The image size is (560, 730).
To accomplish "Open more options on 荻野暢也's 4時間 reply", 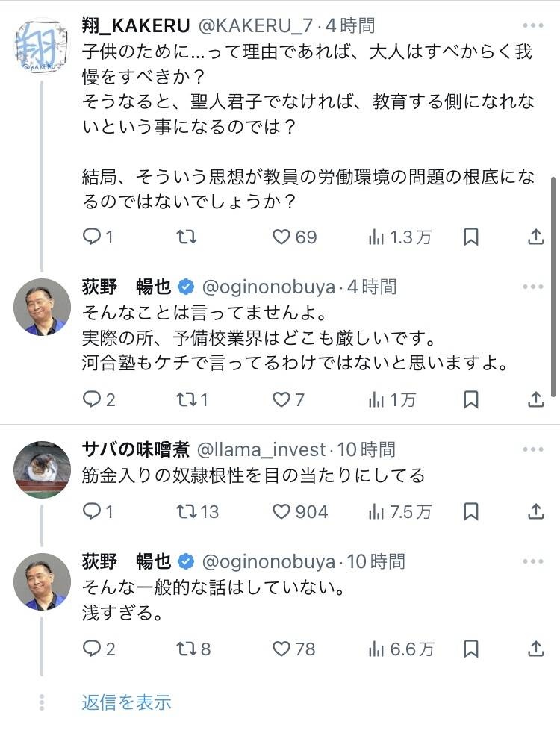I will 533,287.
